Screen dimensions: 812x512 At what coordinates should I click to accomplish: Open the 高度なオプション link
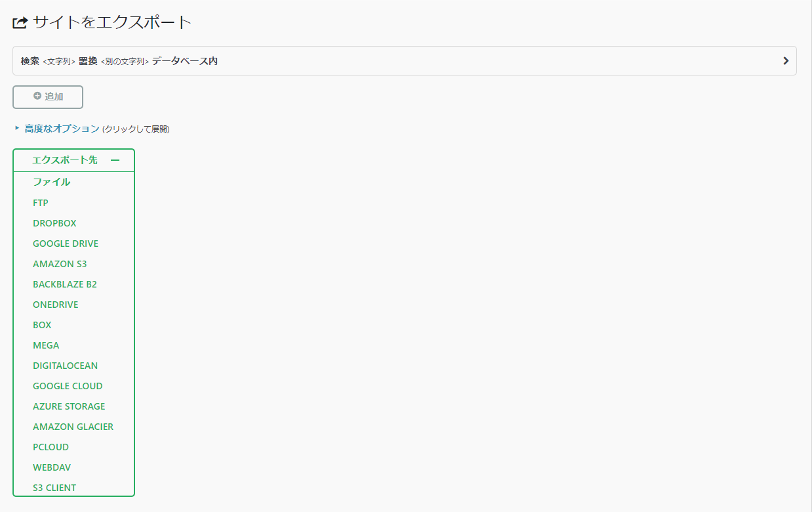click(62, 129)
